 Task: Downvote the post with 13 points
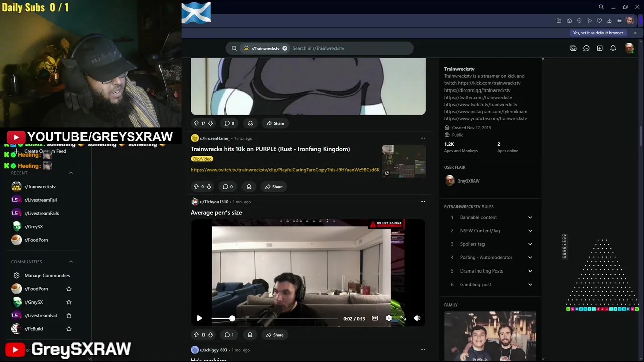210,335
